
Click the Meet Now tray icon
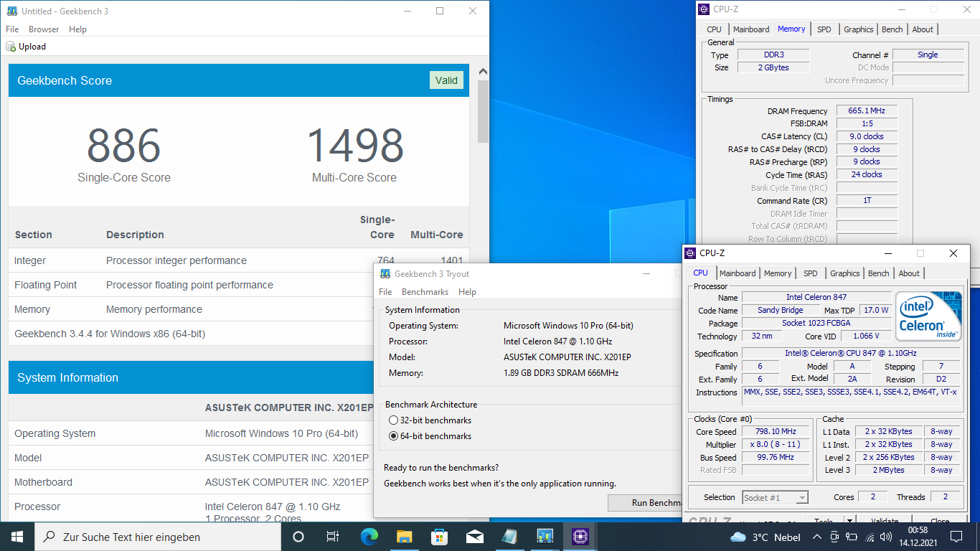[834, 537]
